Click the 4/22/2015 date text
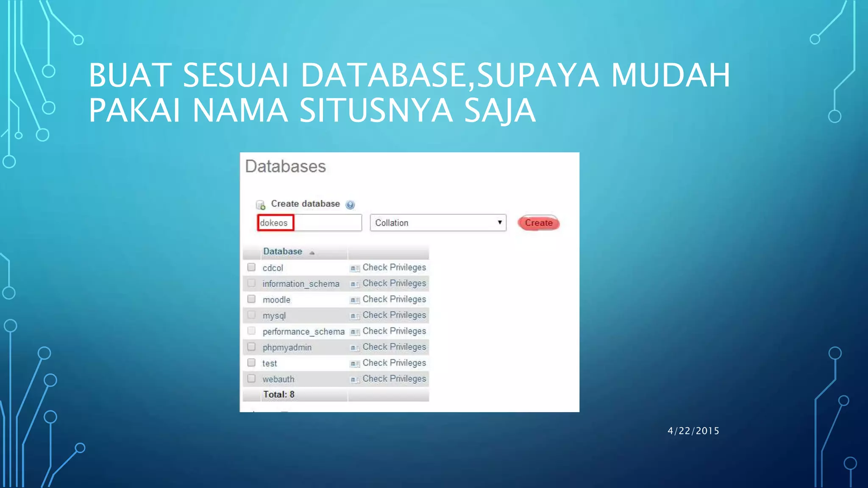The width and height of the screenshot is (868, 488). click(693, 431)
